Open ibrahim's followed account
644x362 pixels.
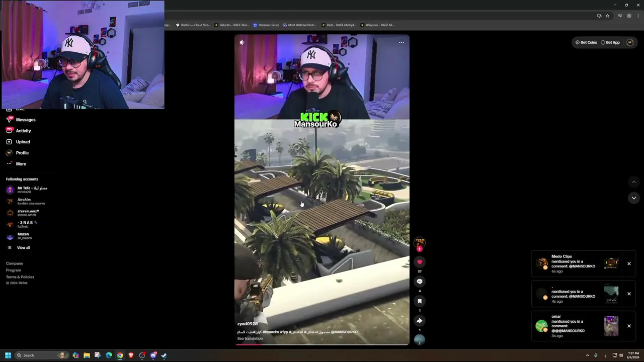point(26,201)
